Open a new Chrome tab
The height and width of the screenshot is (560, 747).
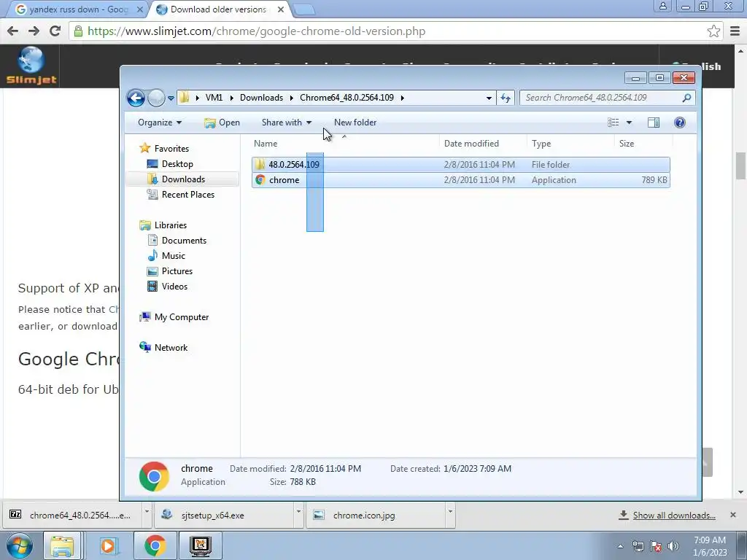[304, 9]
